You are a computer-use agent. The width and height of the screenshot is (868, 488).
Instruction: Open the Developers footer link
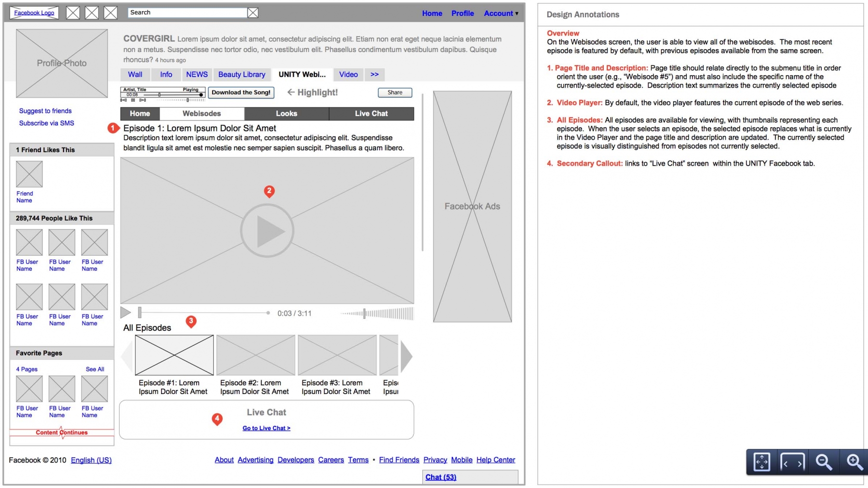tap(296, 460)
